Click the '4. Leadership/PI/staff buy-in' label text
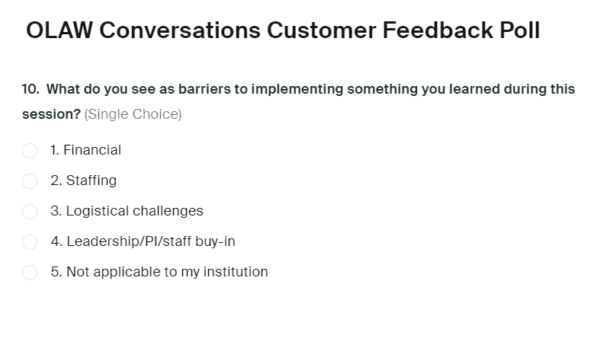The width and height of the screenshot is (597, 364). pos(143,241)
